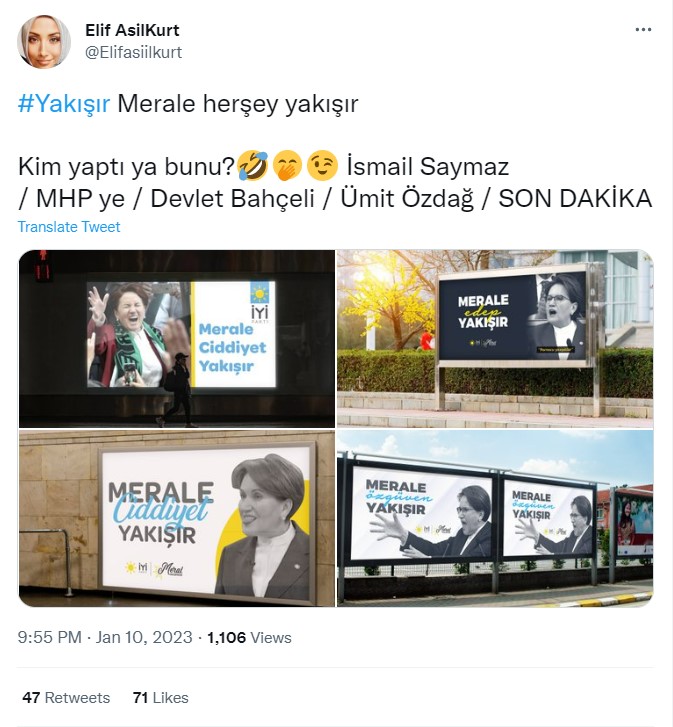
Task: Click Translate Tweet
Action: (x=69, y=227)
